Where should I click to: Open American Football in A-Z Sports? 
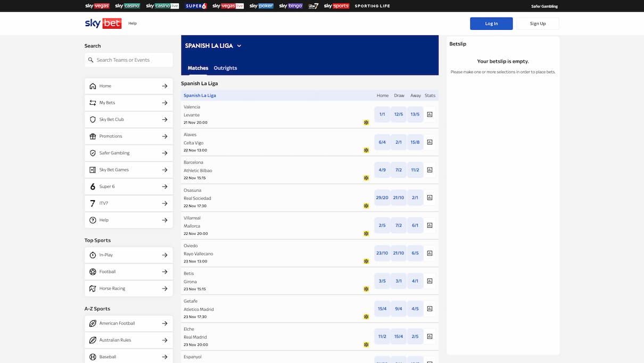(x=129, y=323)
